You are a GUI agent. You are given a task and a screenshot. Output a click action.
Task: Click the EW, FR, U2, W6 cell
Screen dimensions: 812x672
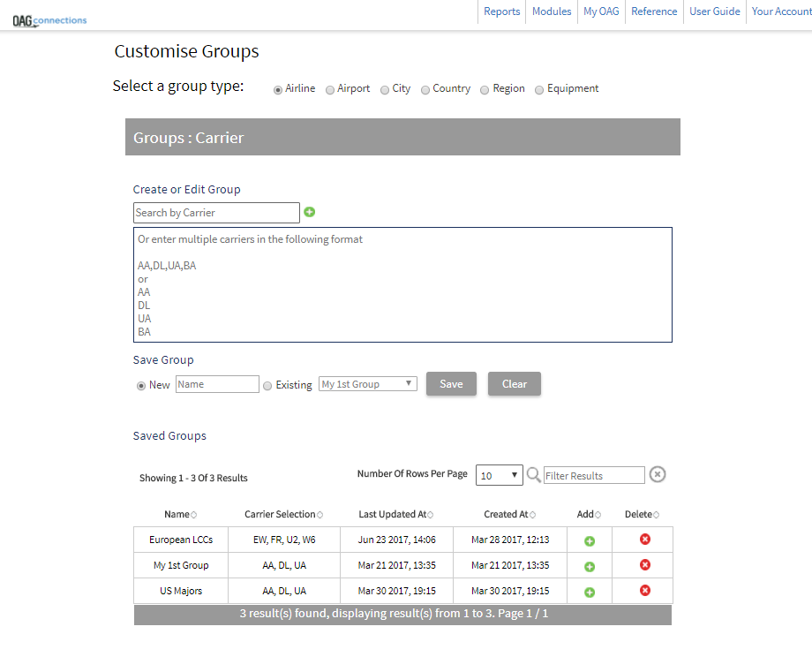click(x=284, y=540)
